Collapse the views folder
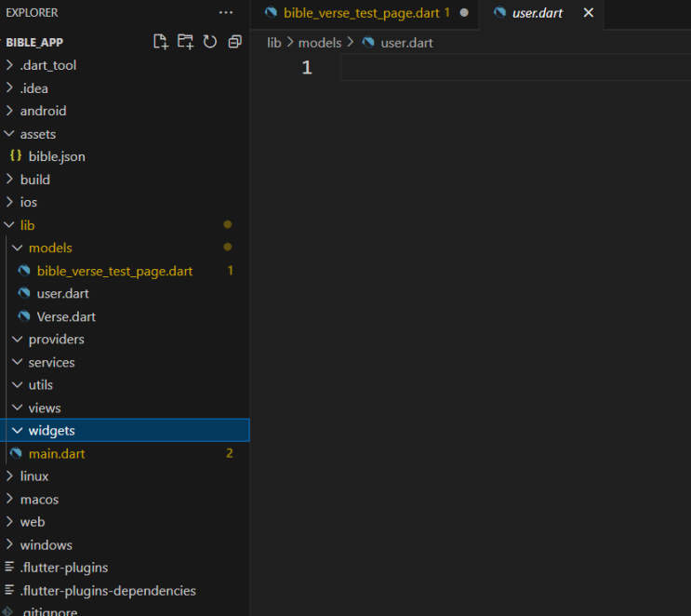This screenshot has height=616, width=691. click(x=126, y=408)
